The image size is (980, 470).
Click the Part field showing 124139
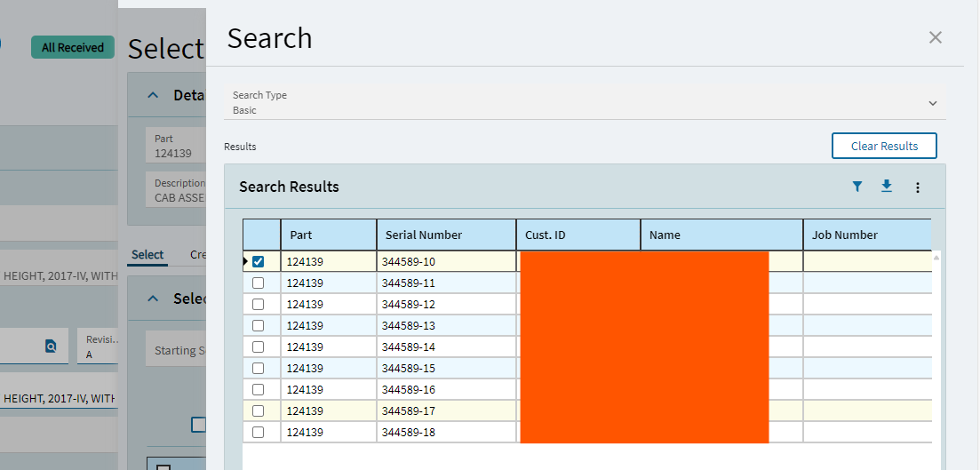pyautogui.click(x=174, y=147)
